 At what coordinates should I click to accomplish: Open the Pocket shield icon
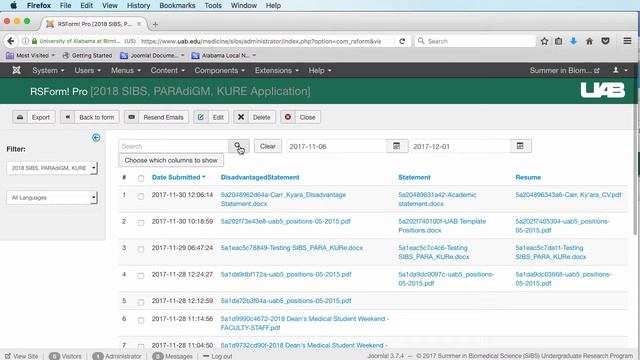[x=605, y=41]
